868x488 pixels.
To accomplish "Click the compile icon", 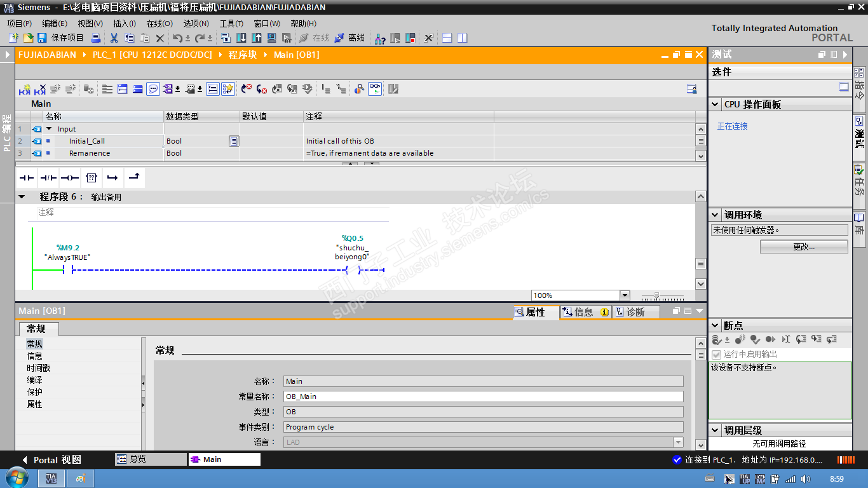I will pyautogui.click(x=226, y=38).
